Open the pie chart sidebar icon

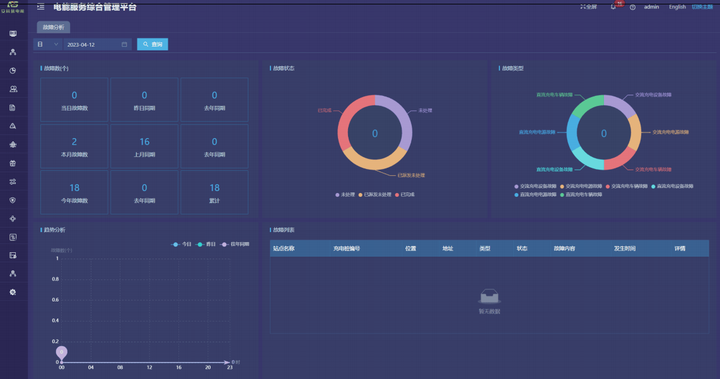coord(13,71)
